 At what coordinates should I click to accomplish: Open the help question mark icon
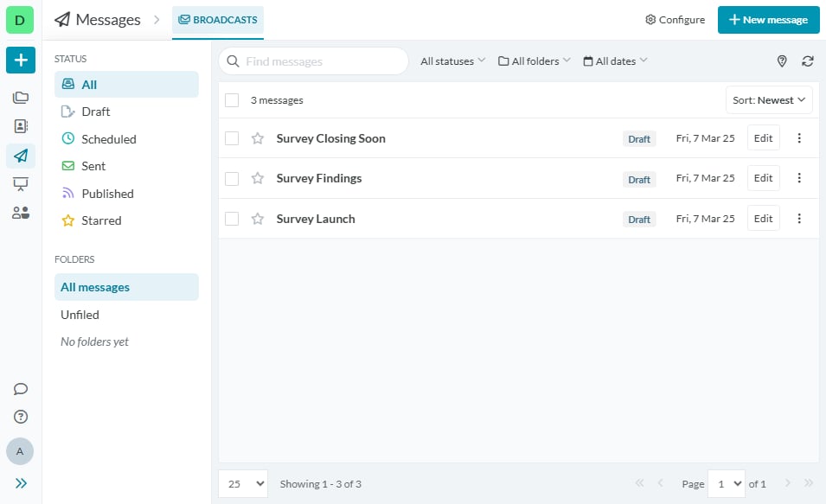[21, 417]
